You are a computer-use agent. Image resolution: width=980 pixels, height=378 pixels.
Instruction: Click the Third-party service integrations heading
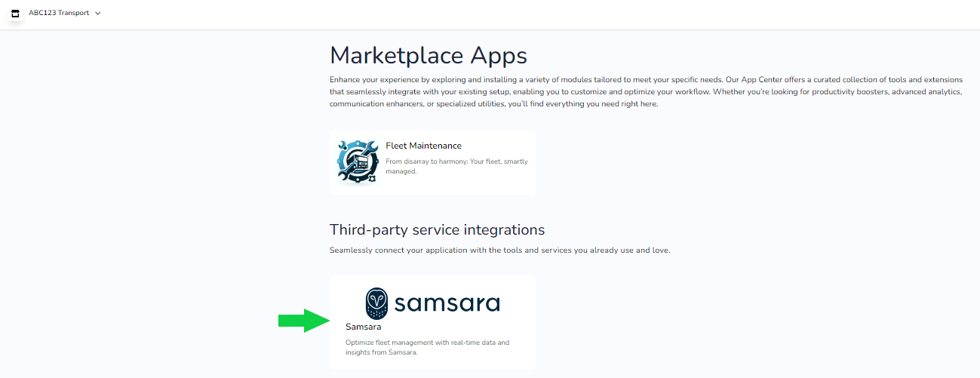coord(437,229)
